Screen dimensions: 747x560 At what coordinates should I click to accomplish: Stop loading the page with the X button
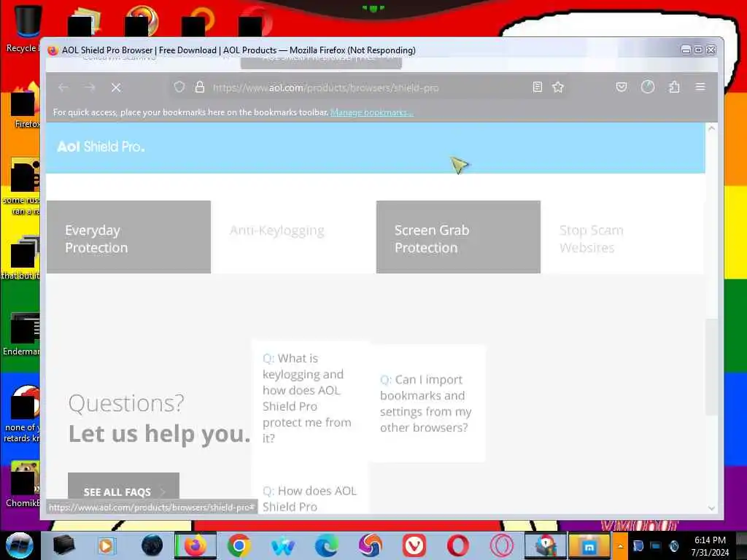click(116, 87)
